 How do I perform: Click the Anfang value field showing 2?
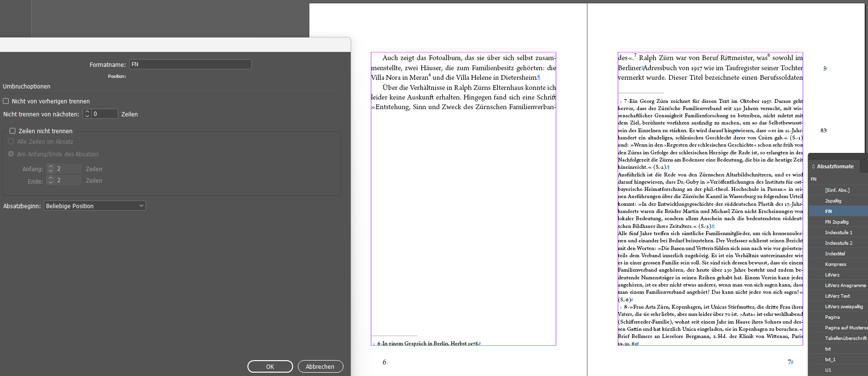68,169
